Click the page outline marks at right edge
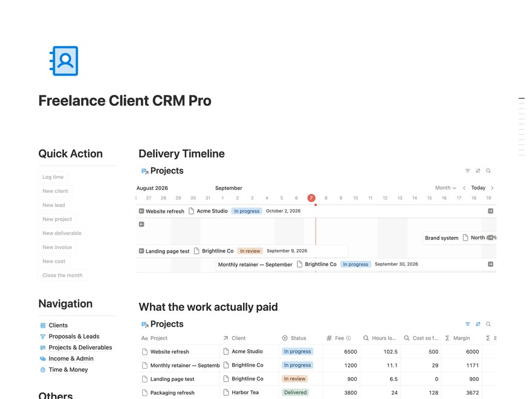532x399 pixels. coord(522,126)
